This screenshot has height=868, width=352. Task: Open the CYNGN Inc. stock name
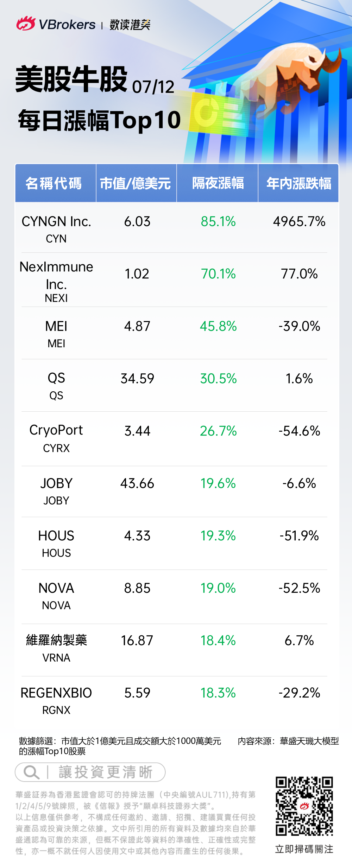pos(56,222)
